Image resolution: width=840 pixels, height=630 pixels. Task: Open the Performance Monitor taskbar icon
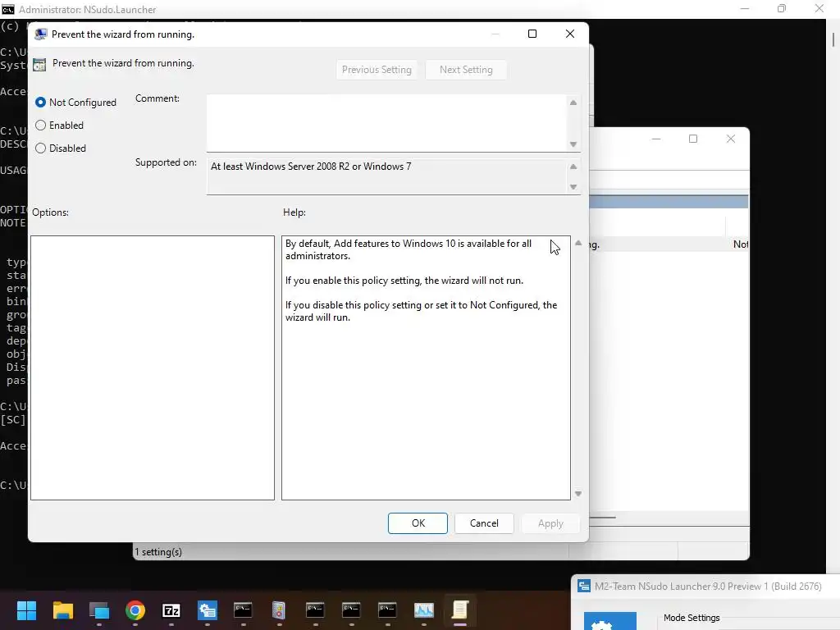(424, 610)
